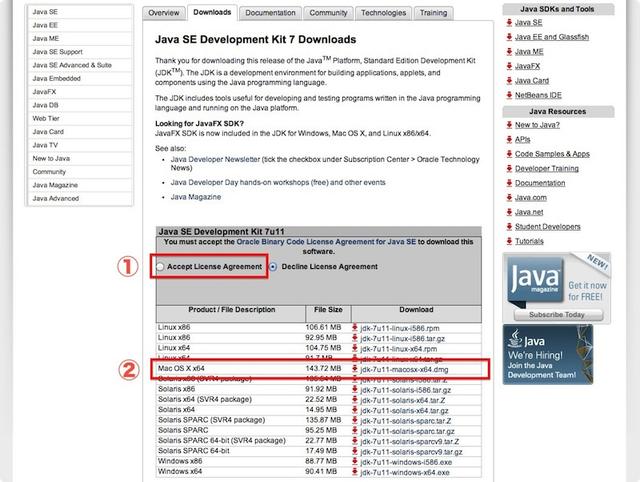Open Java SE Support in left navigation
Screen dimensions: 640x482
[80, 52]
